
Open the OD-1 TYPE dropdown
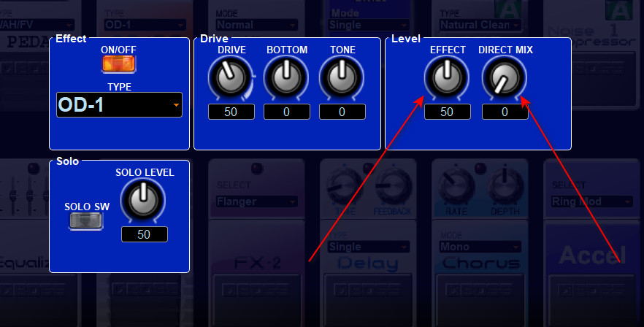click(119, 105)
